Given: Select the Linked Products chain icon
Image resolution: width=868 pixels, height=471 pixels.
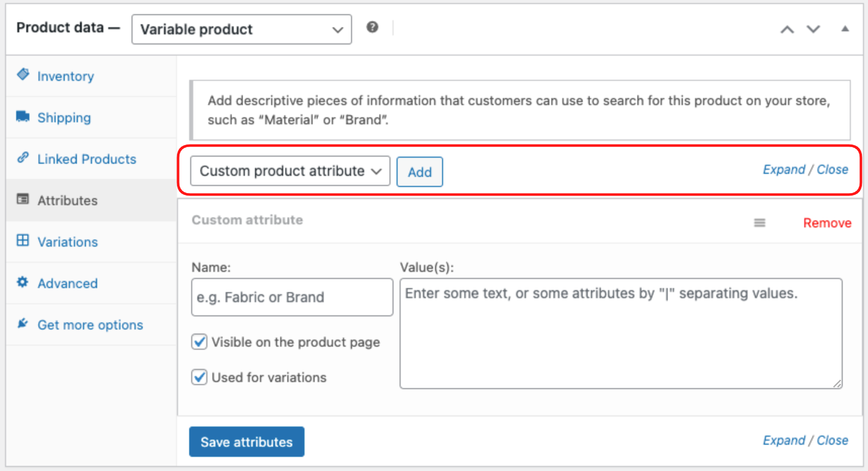Looking at the screenshot, I should pos(23,158).
